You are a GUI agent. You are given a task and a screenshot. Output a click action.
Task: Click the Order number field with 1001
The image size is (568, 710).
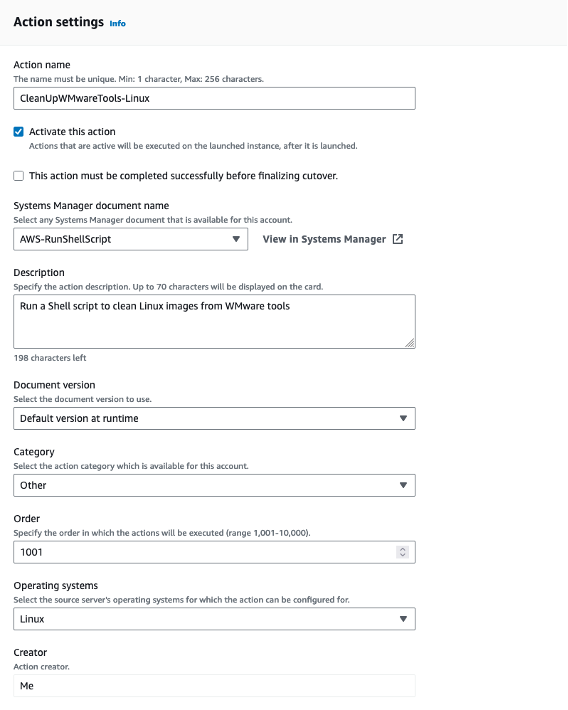coord(214,552)
